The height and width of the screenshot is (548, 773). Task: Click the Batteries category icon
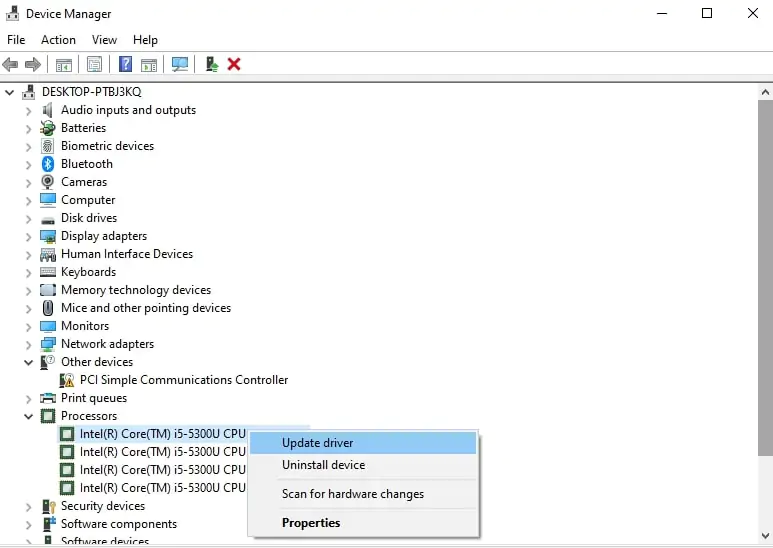click(48, 128)
